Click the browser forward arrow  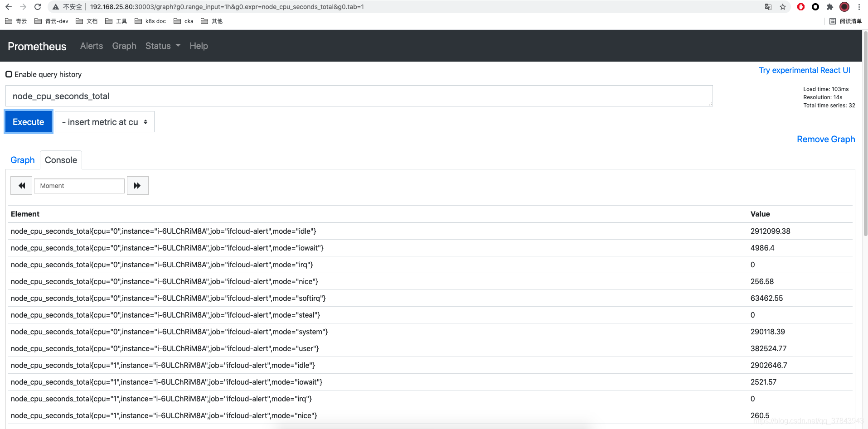pyautogui.click(x=23, y=7)
